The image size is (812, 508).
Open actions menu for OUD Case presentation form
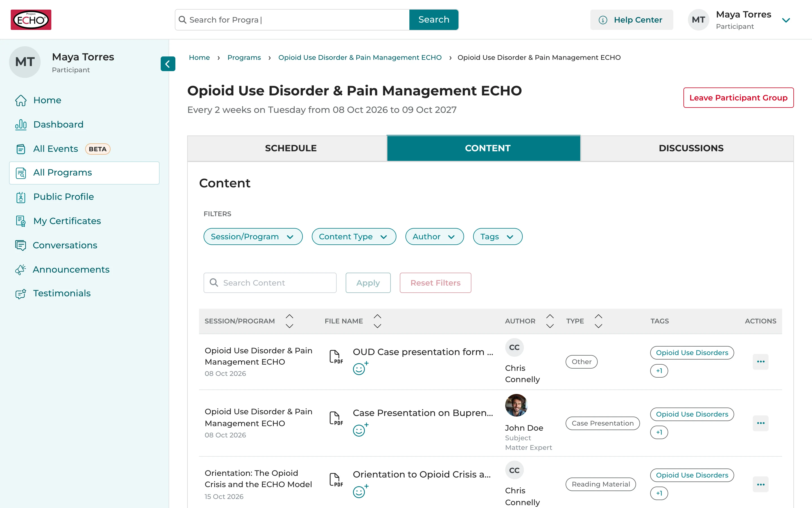point(760,362)
